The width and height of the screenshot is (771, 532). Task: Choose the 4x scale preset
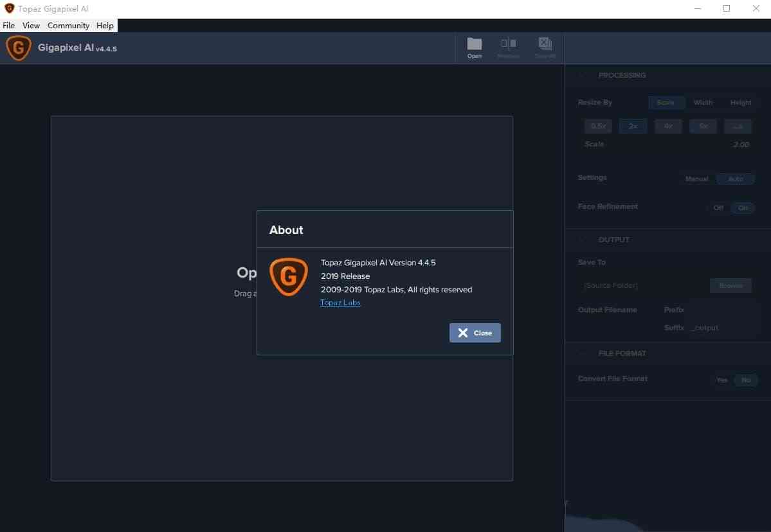pyautogui.click(x=668, y=126)
